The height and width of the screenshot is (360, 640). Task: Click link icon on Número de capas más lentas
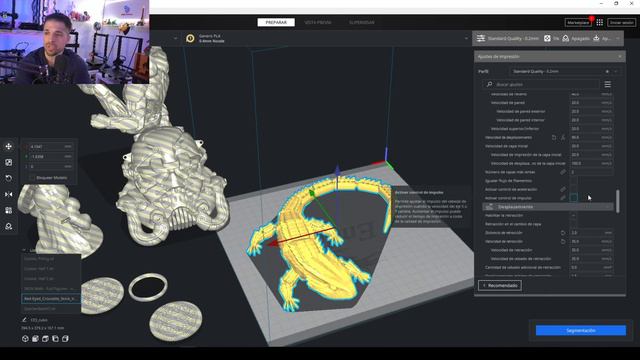(x=563, y=172)
